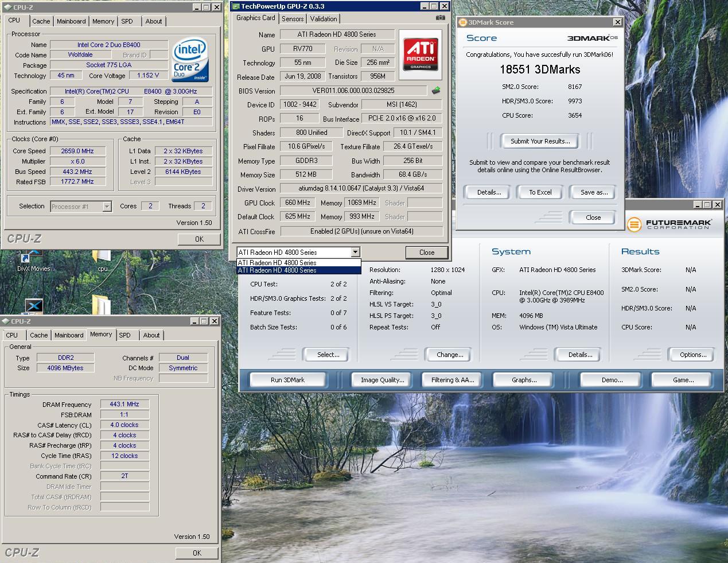Switch to Caches tab in upper CPU-Z window

tap(41, 21)
